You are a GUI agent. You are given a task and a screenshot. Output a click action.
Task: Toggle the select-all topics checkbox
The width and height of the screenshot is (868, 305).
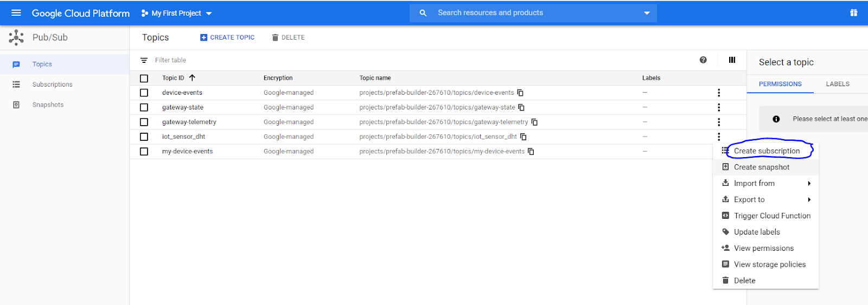click(x=144, y=78)
